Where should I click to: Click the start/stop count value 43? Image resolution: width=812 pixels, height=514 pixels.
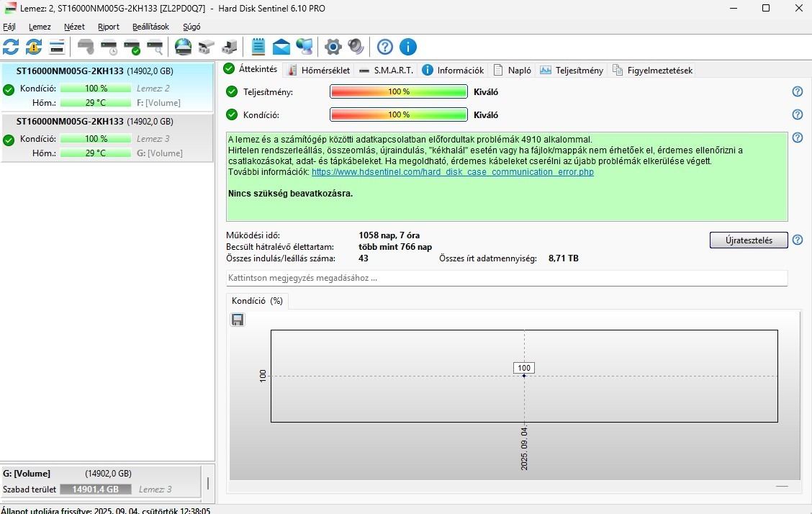[364, 258]
